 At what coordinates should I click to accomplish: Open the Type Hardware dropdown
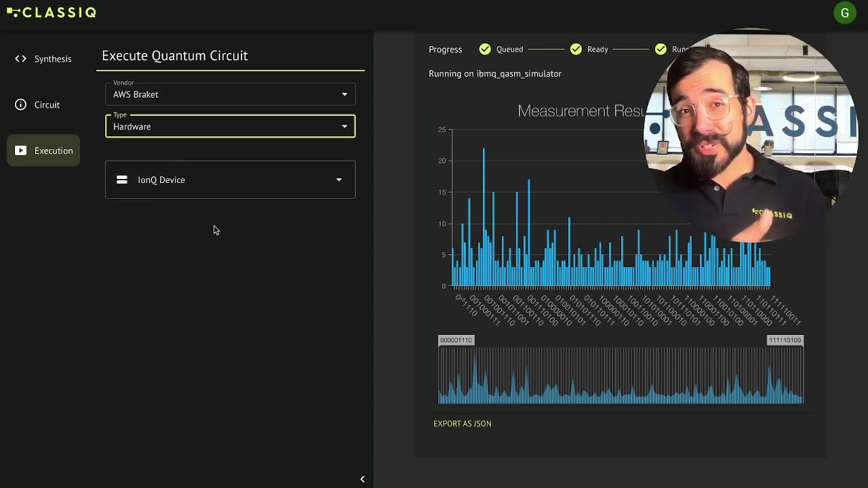tap(230, 126)
